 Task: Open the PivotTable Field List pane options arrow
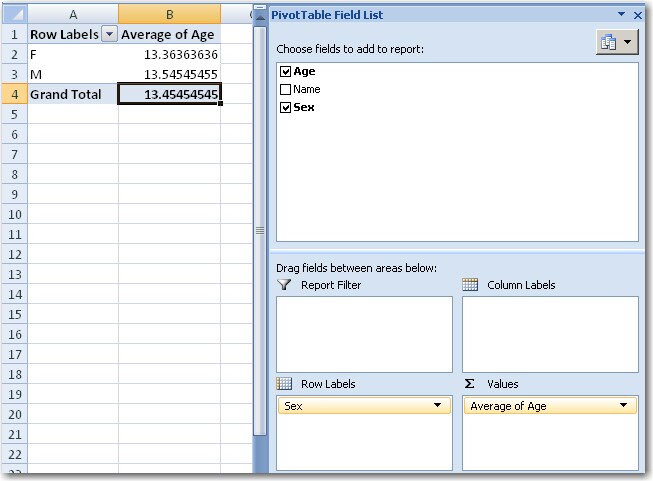(622, 15)
